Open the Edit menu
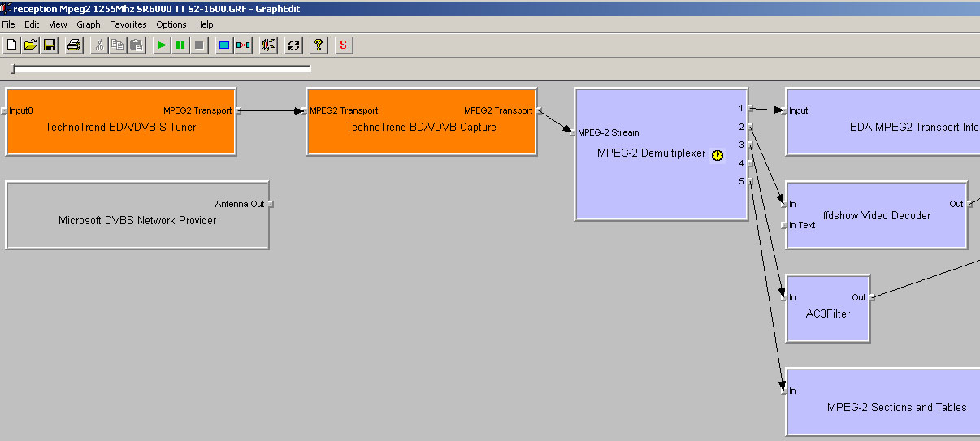 32,24
